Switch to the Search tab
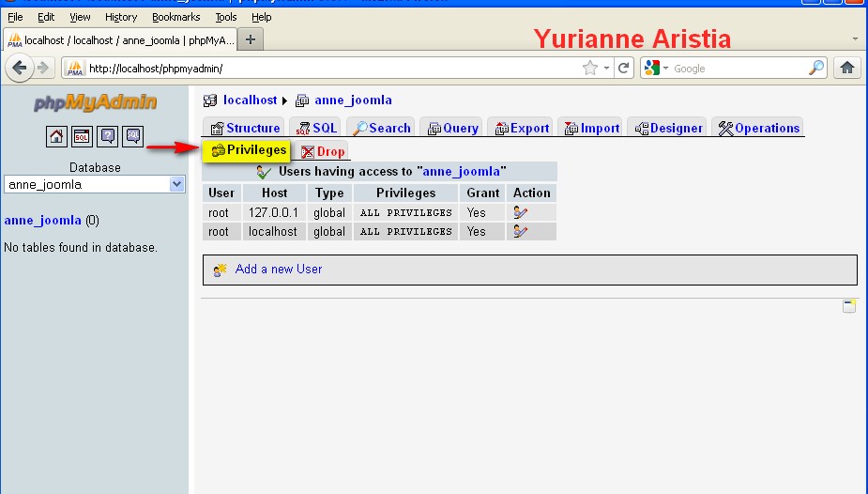Screen dimensions: 868x494 pyautogui.click(x=381, y=128)
